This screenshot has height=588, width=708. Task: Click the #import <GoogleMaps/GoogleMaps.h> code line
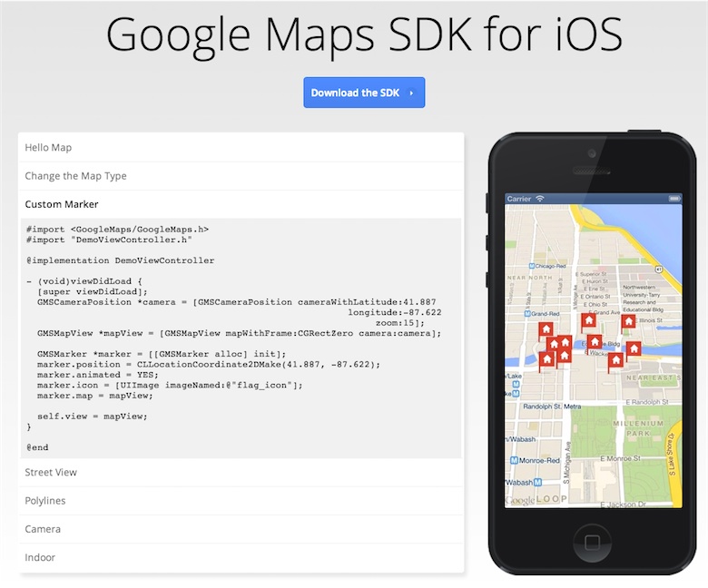[117, 230]
